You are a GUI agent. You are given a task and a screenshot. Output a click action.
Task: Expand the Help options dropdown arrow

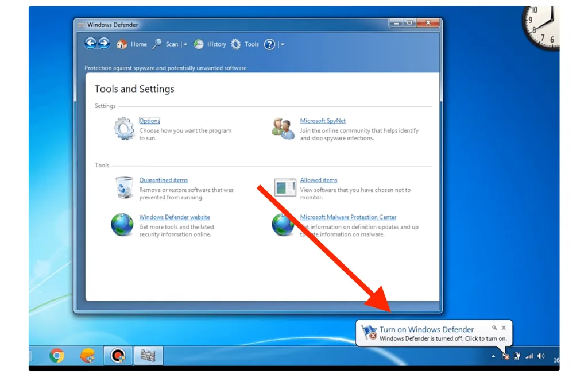(x=283, y=44)
